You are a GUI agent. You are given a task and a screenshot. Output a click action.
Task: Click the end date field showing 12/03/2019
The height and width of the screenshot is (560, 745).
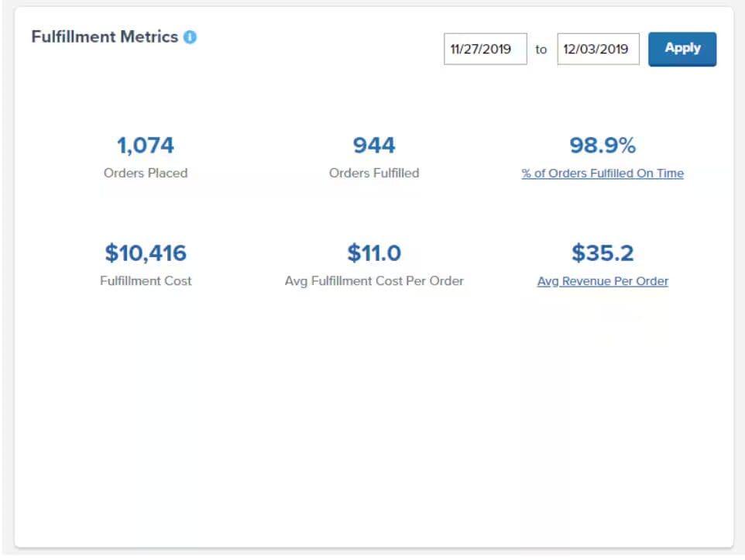tap(598, 49)
